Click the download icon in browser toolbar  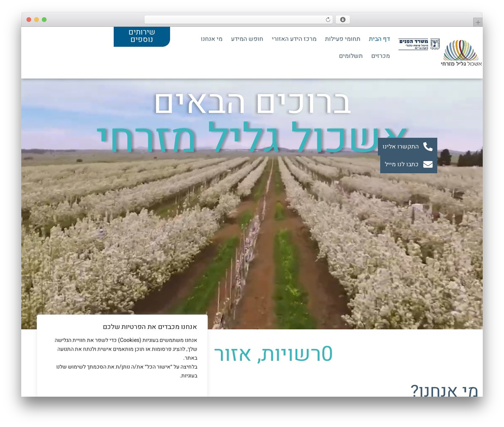[343, 20]
